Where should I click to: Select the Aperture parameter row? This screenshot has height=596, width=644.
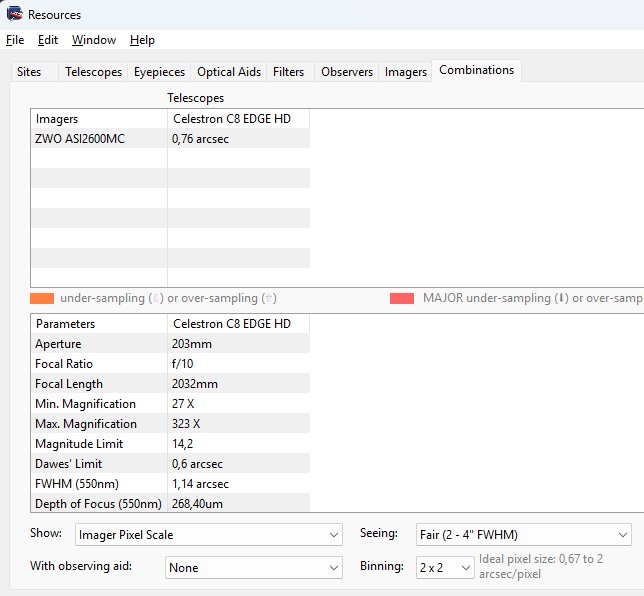click(170, 343)
